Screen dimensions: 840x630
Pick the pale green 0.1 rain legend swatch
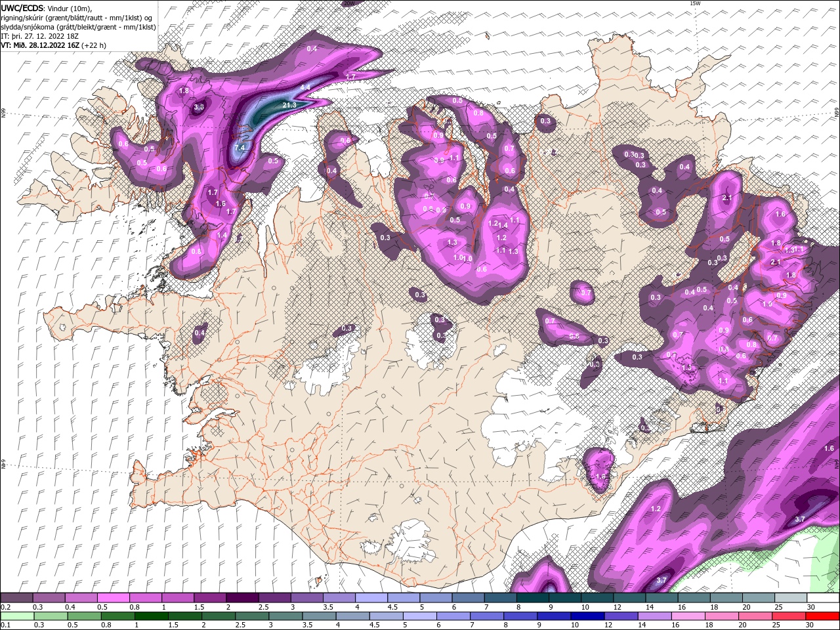click(17, 616)
